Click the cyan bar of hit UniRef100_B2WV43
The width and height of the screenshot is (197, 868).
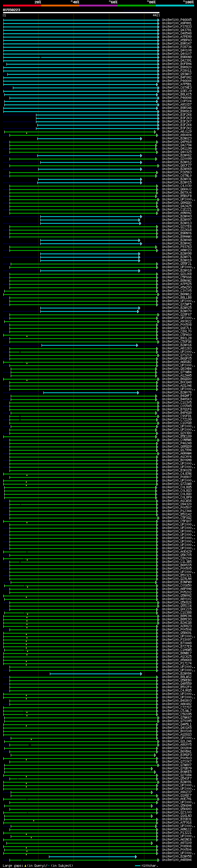coord(91,216)
